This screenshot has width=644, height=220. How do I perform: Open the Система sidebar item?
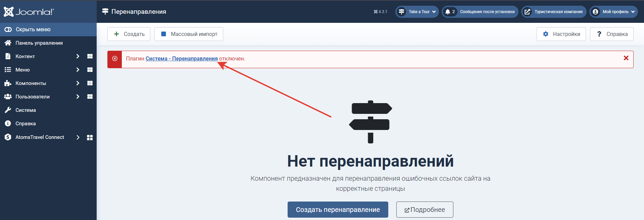[x=48, y=110]
